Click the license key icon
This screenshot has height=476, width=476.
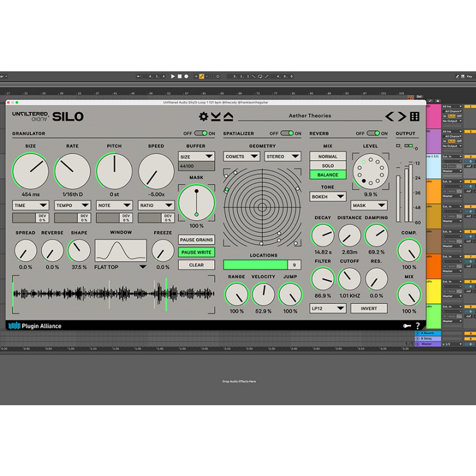point(407,325)
